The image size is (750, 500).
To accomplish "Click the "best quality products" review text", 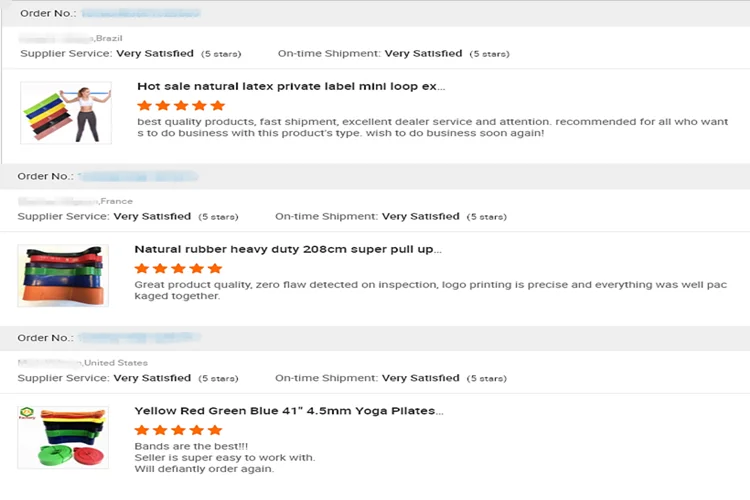I will click(433, 127).
